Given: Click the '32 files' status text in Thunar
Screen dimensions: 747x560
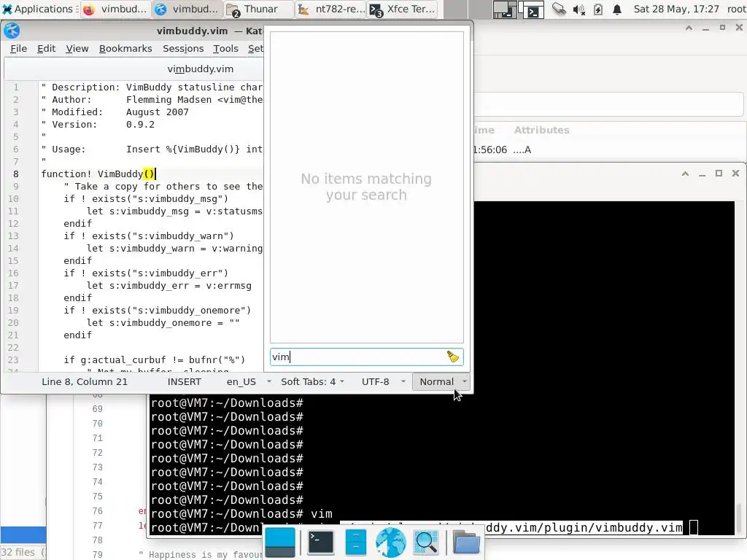Looking at the screenshot, I should [18, 552].
